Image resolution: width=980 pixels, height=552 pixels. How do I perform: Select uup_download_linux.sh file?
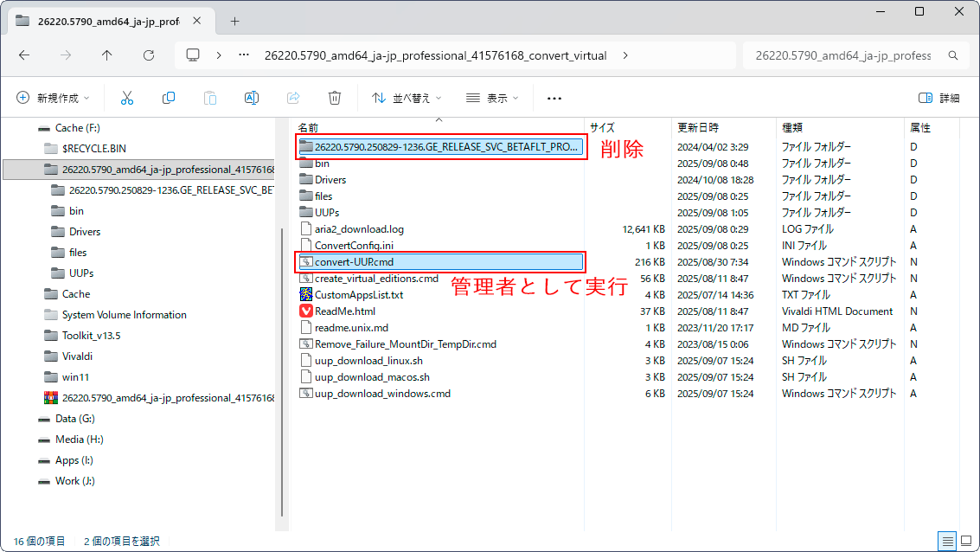368,361
